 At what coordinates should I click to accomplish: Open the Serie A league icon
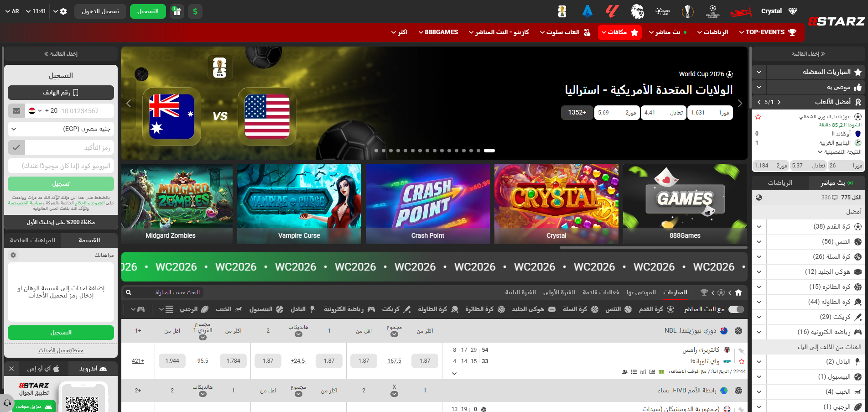point(587,11)
